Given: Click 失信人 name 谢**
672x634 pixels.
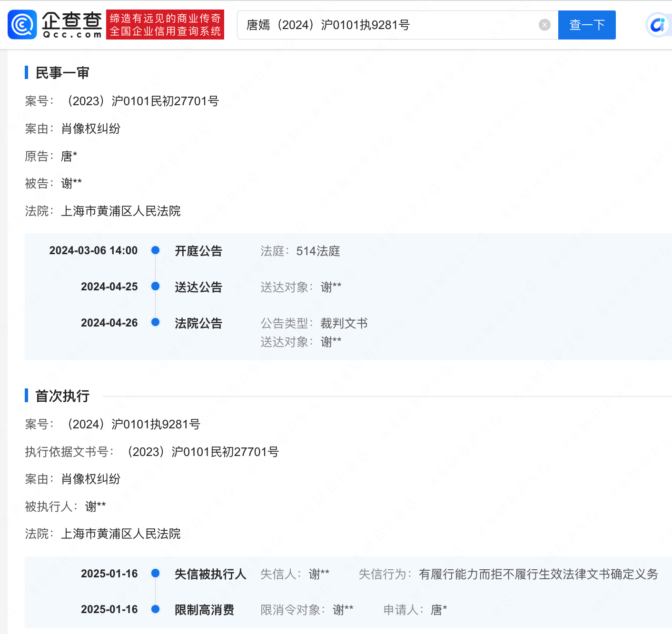Looking at the screenshot, I should [319, 574].
